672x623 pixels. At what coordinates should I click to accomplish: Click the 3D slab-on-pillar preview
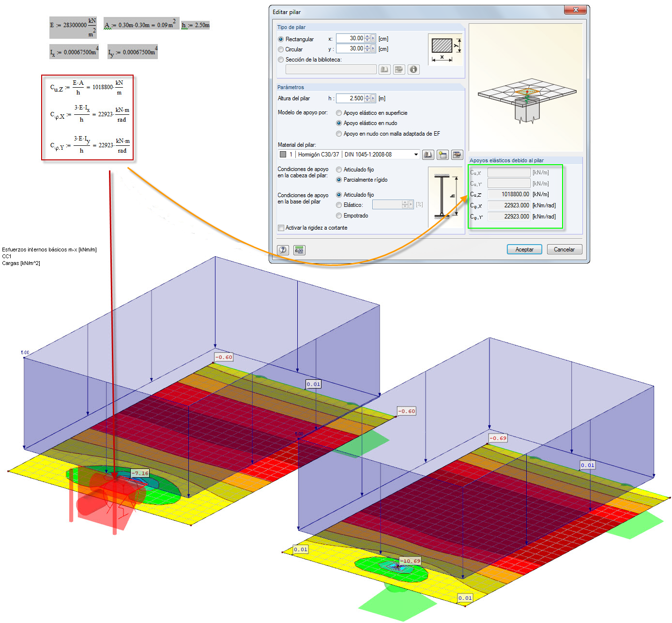tap(526, 87)
